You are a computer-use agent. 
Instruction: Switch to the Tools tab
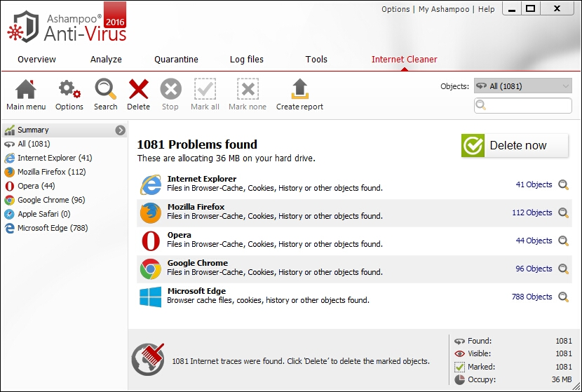(x=316, y=60)
